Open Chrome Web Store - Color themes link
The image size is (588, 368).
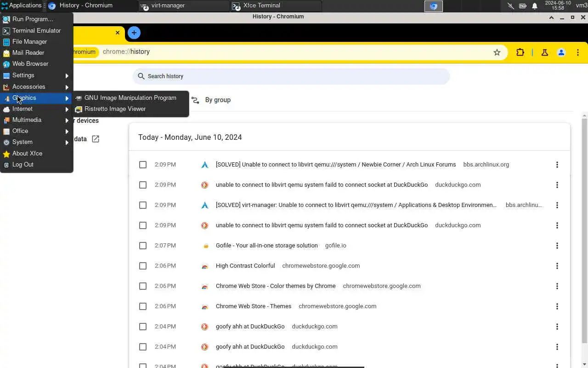[276, 286]
